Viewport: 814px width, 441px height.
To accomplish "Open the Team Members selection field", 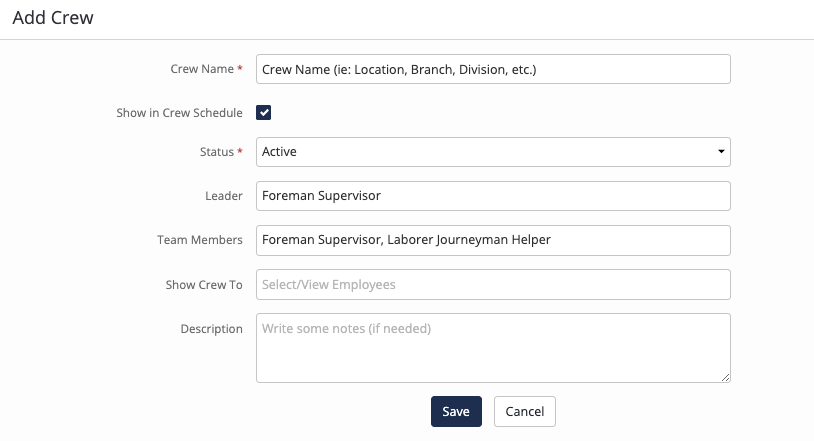I will 493,240.
